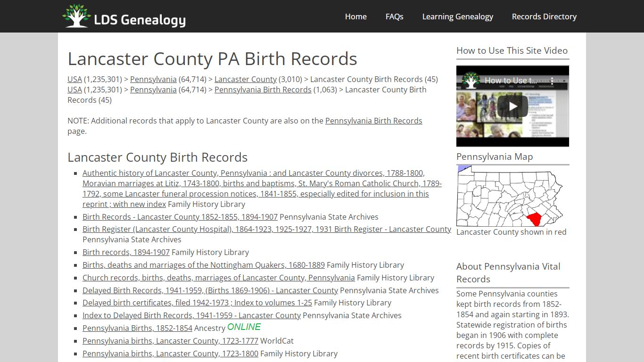644x362 pixels.
Task: Play the How to Use This Site video
Action: (x=512, y=106)
